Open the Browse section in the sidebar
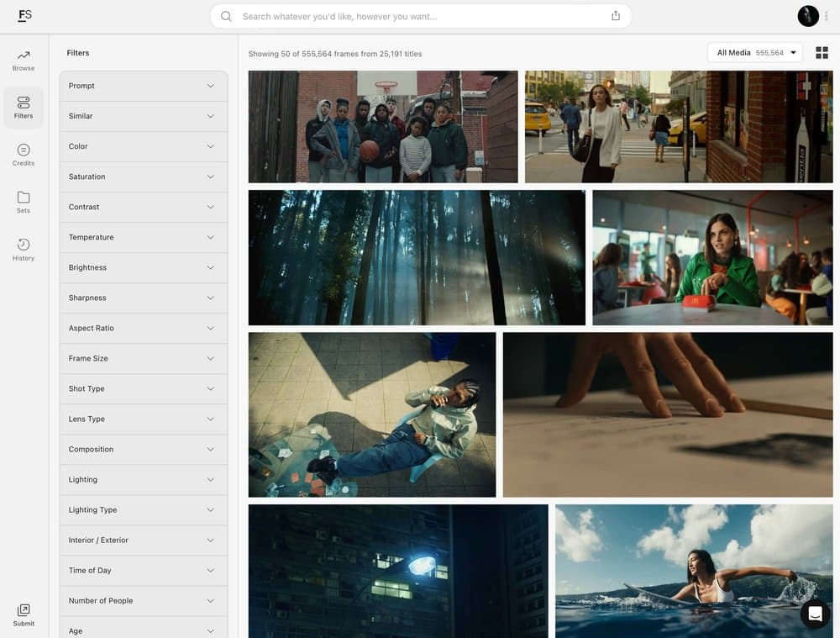840x638 pixels. [23, 59]
